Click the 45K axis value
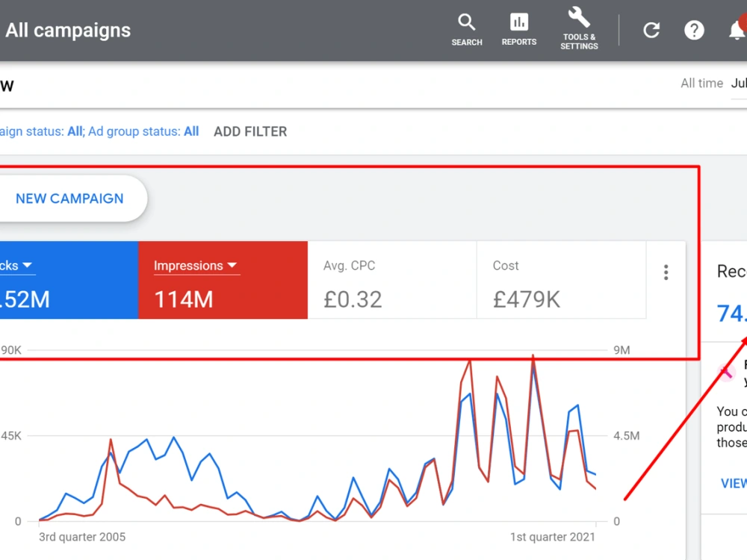The height and width of the screenshot is (560, 747). point(11,436)
